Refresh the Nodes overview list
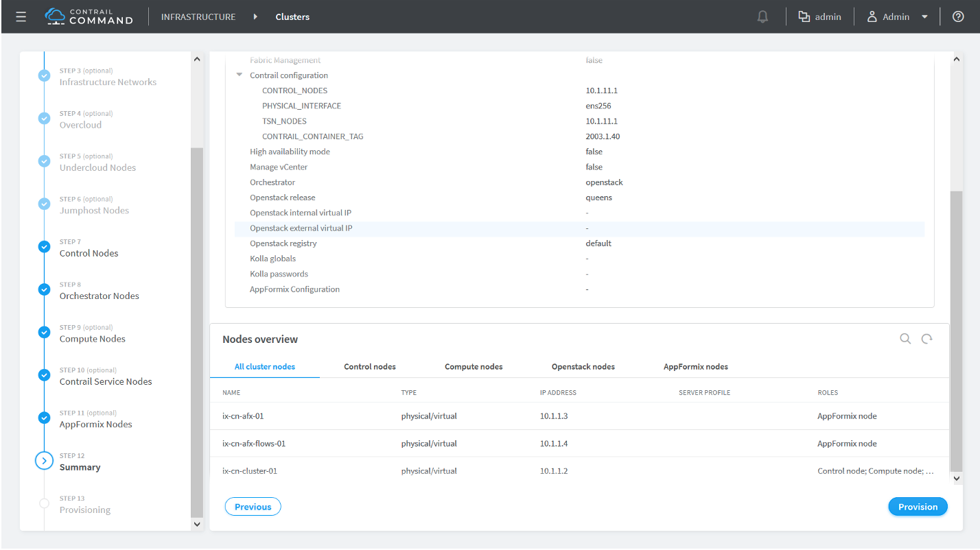The image size is (980, 550). pos(926,339)
